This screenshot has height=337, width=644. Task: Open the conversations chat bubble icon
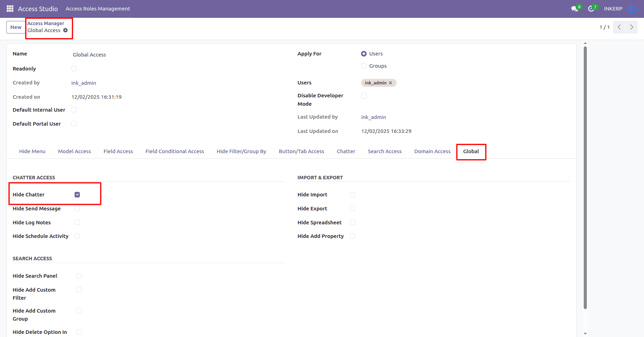575,9
